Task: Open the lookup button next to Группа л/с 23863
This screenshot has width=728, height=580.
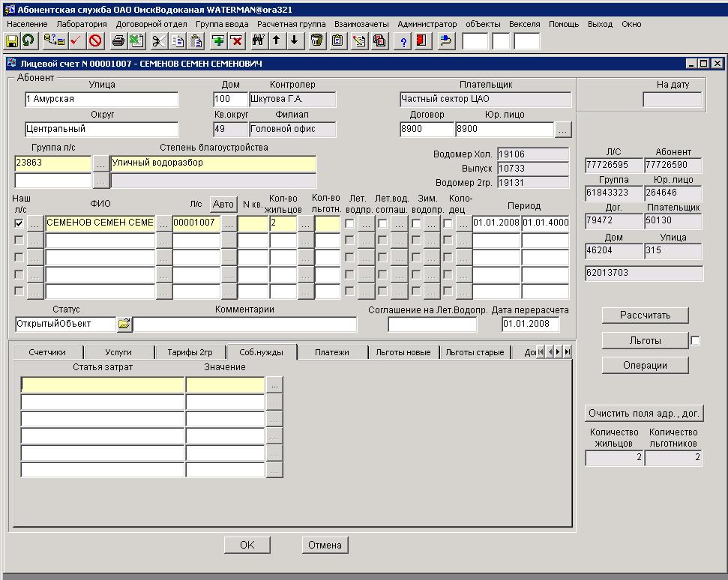Action: 100,163
